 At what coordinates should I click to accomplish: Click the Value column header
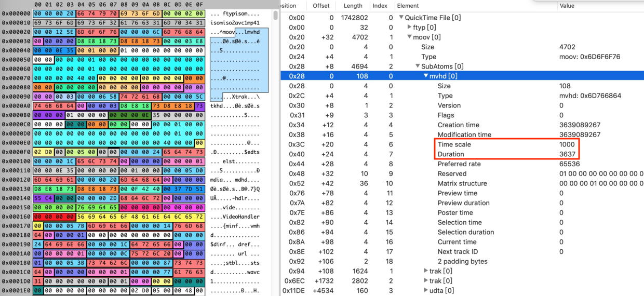pyautogui.click(x=600, y=6)
